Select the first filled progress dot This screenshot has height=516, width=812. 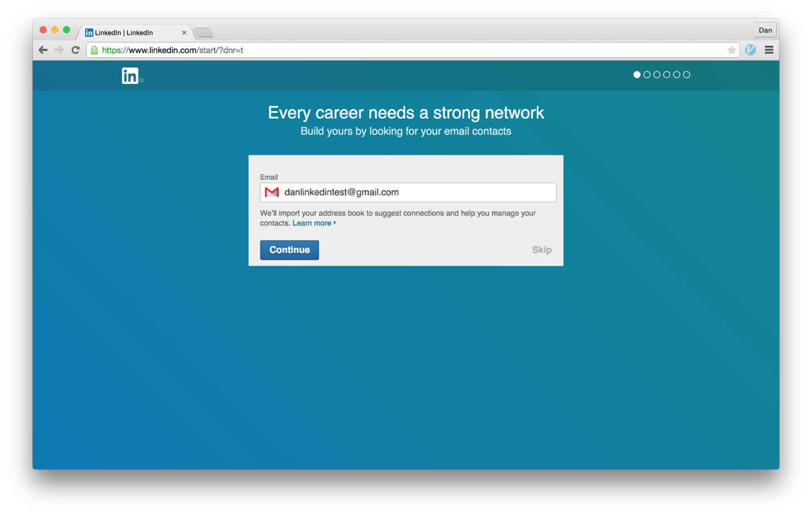(637, 75)
